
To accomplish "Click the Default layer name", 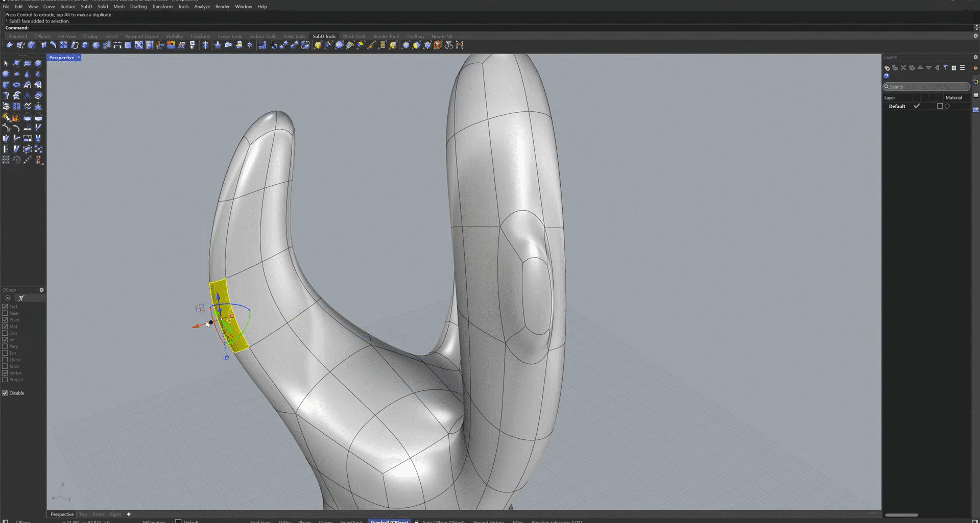I will tap(897, 106).
